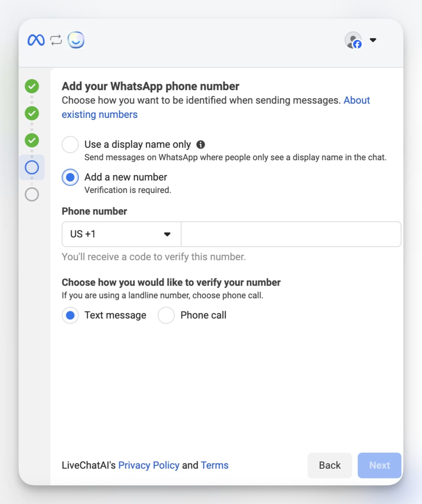The height and width of the screenshot is (504, 422).
Task: Click the Meta logo icon
Action: [36, 40]
